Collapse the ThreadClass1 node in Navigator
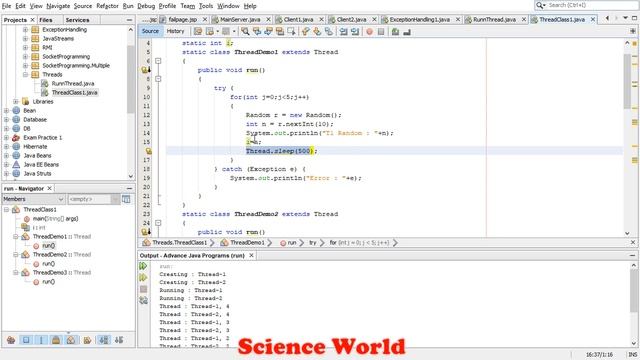The width and height of the screenshot is (640, 360). (7, 209)
